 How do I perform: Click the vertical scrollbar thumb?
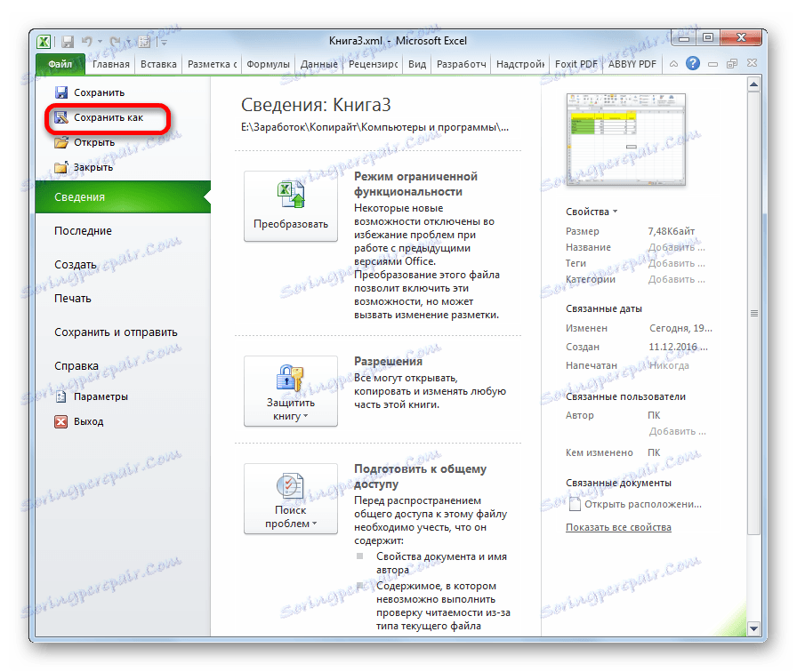pyautogui.click(x=754, y=313)
